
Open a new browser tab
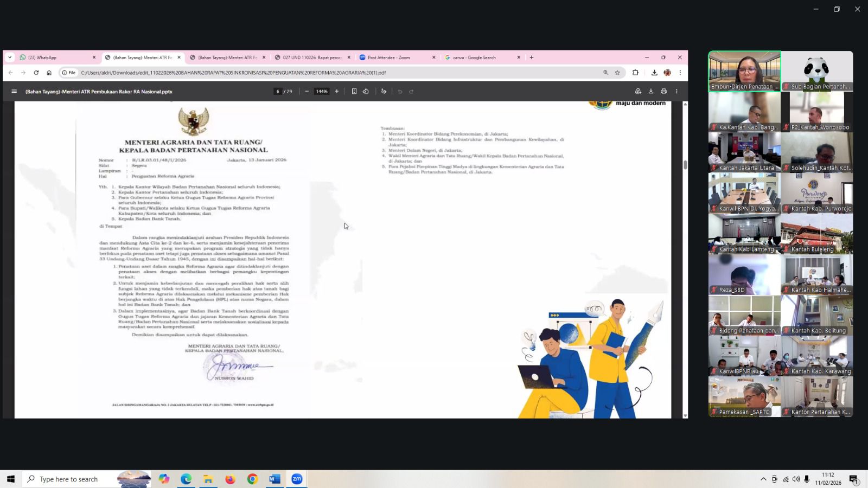(532, 57)
